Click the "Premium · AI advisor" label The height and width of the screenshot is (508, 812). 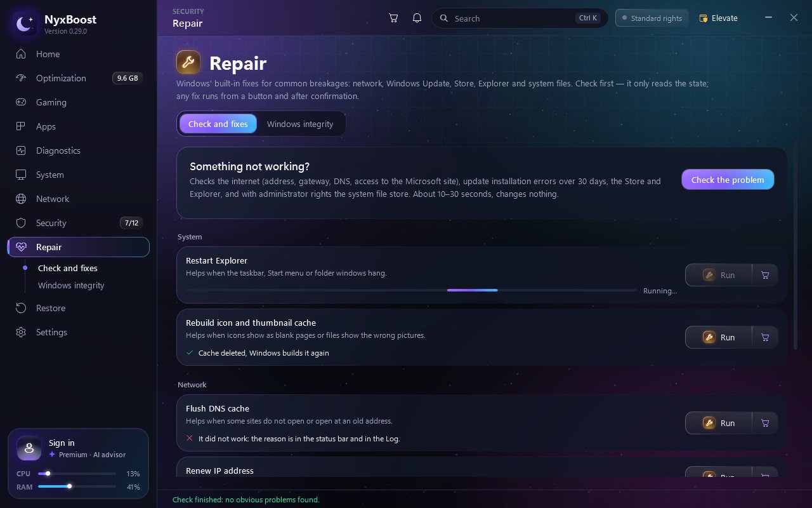(x=93, y=455)
